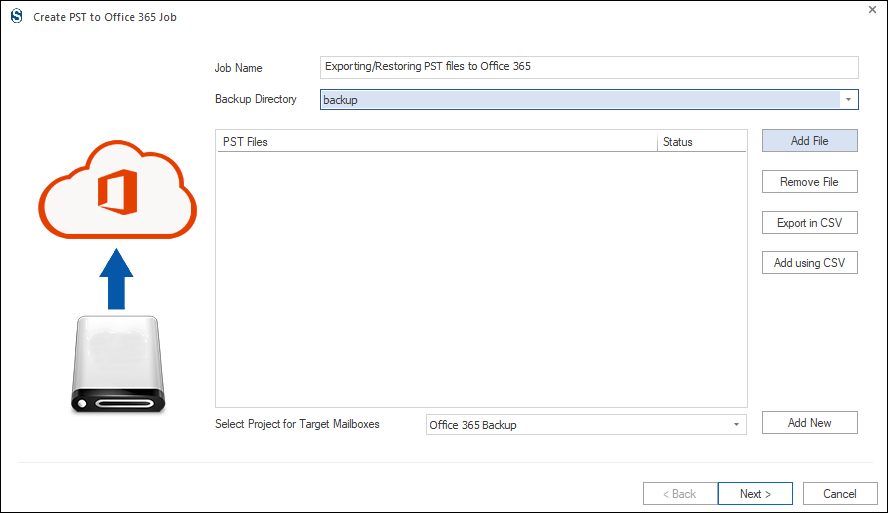
Task: Go back with the Back button
Action: [x=680, y=494]
